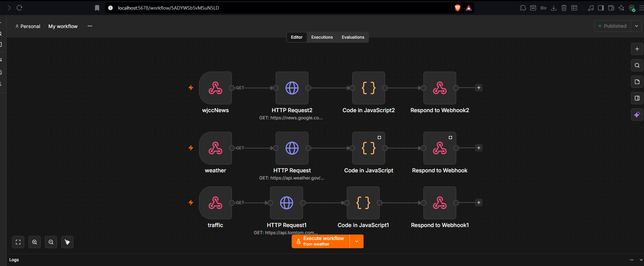Add a sticky note to the canvas
The width and height of the screenshot is (644, 266).
[x=637, y=82]
